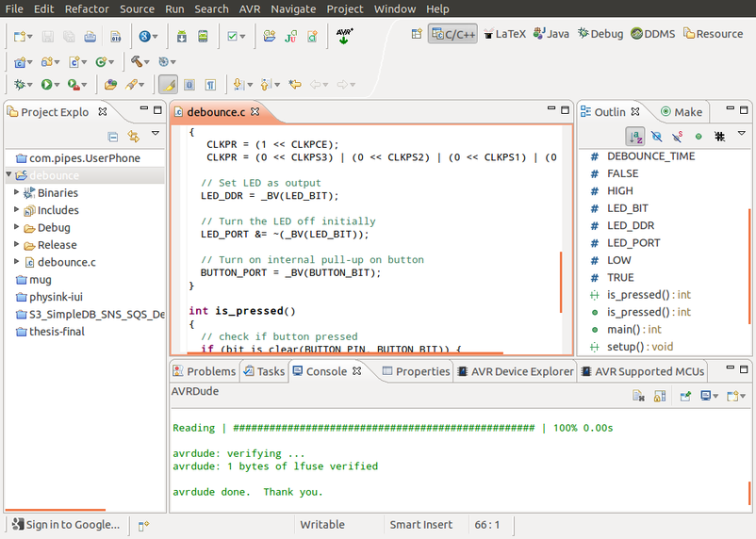Switch to the Java perspective
The image size is (756, 539).
point(551,33)
